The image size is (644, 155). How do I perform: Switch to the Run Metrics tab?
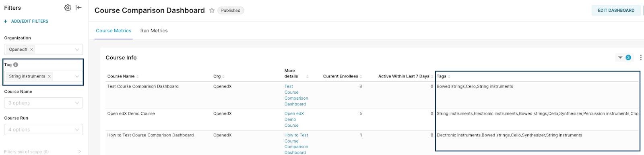coord(154,31)
